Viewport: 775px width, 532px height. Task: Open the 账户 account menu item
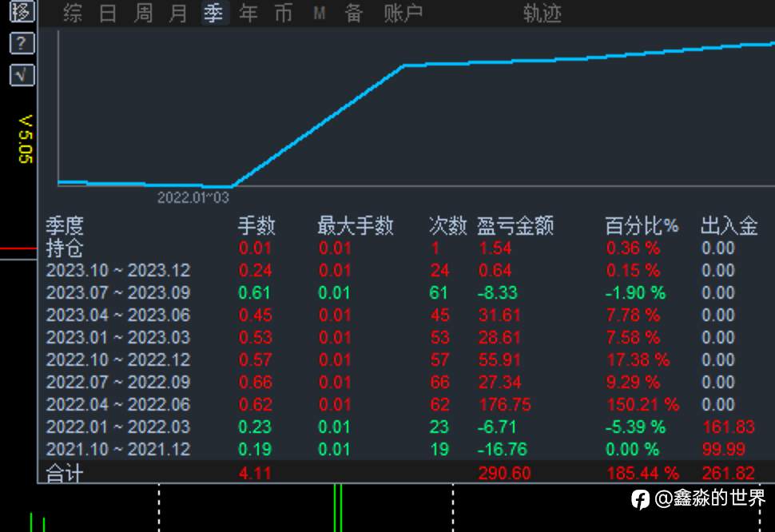(x=403, y=13)
